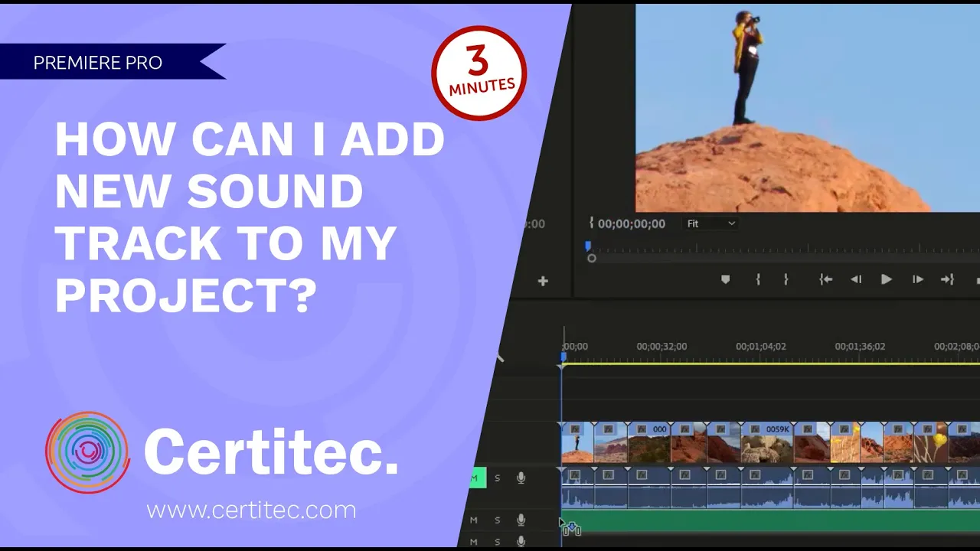Mute the bottom audio track
The image size is (980, 551).
coord(473,542)
